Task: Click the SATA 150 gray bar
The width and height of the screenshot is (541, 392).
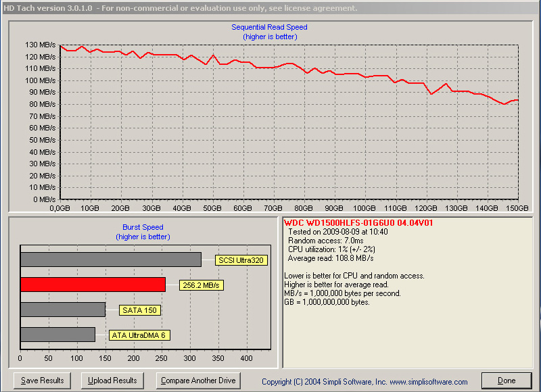Action: pyautogui.click(x=63, y=310)
